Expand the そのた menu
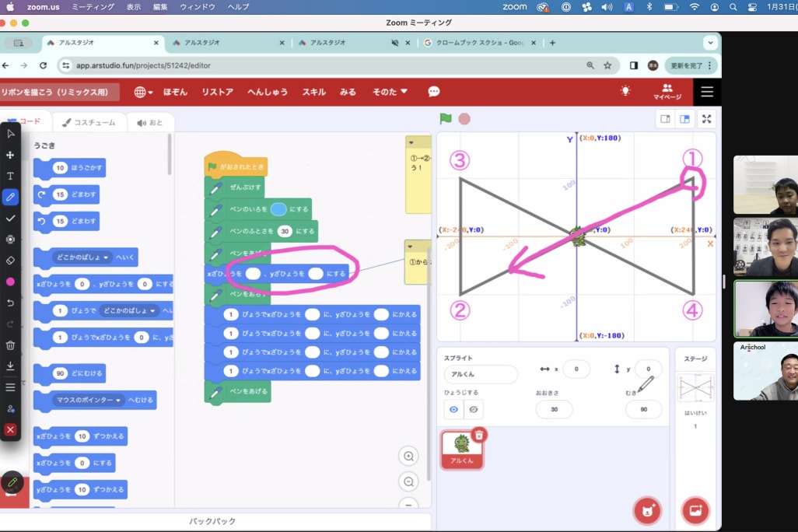 pos(390,92)
